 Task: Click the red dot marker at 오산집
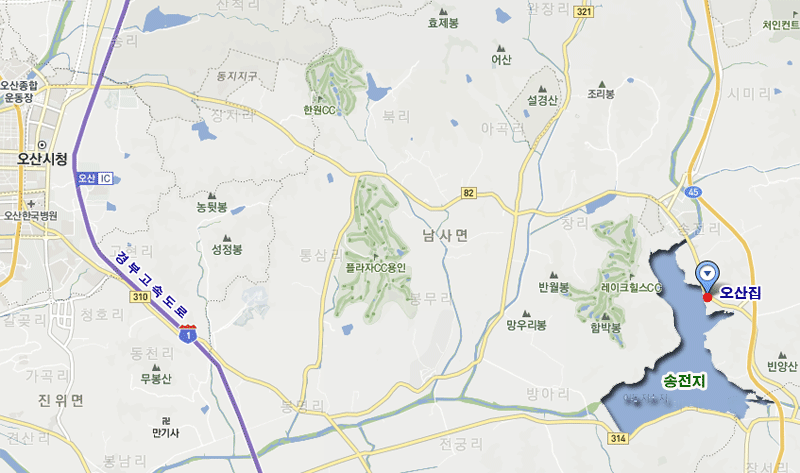coord(707,297)
